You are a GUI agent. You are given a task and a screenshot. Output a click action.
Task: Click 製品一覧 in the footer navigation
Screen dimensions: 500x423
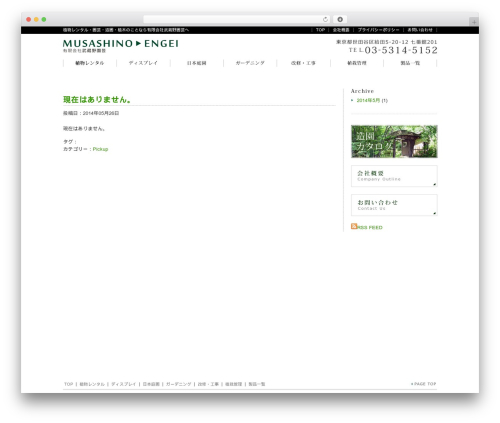(257, 384)
